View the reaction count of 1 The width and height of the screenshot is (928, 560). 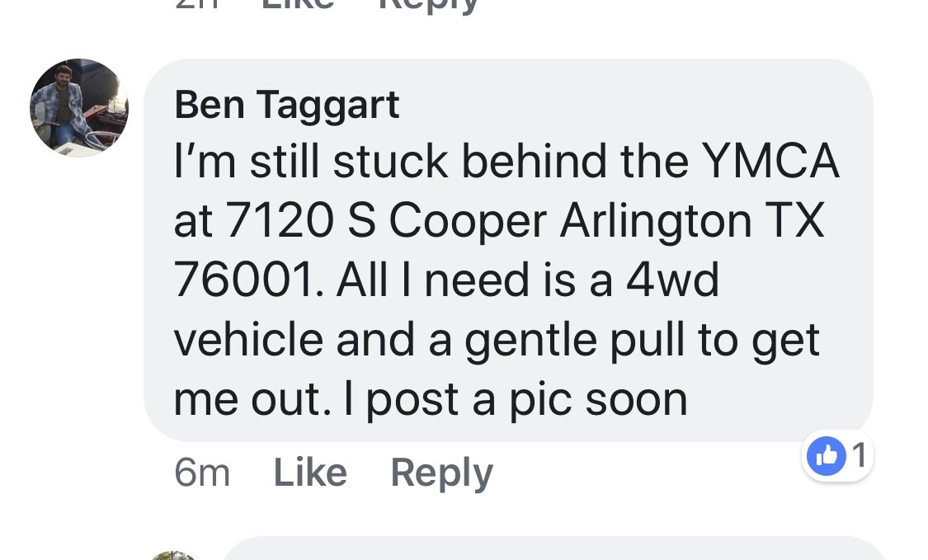[x=860, y=456]
